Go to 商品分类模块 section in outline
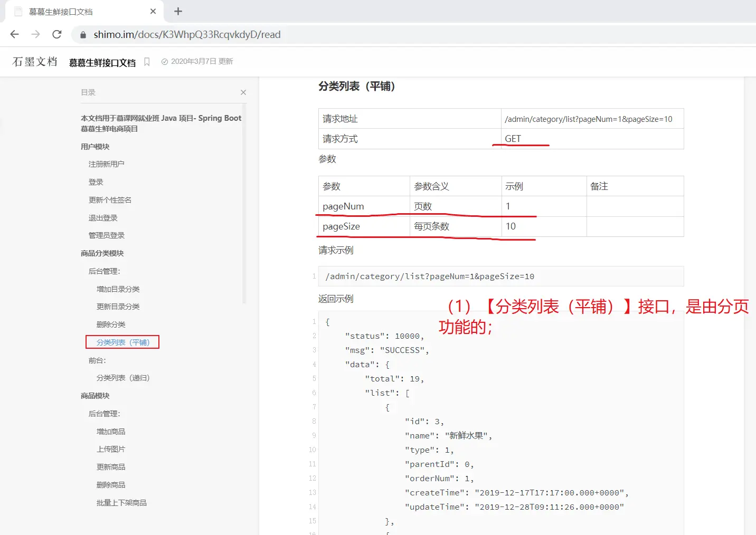756x535 pixels. [102, 253]
